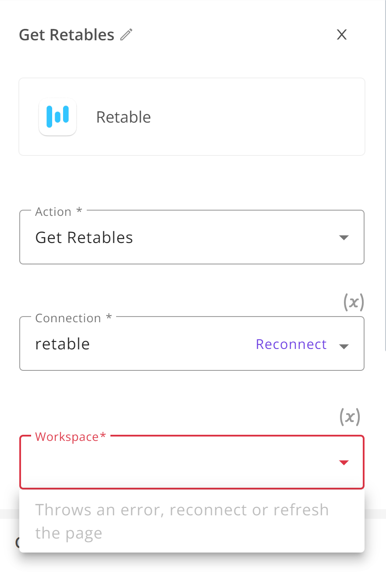This screenshot has height=588, width=386.
Task: Open the red Workspace dropdown arrow
Action: [344, 462]
